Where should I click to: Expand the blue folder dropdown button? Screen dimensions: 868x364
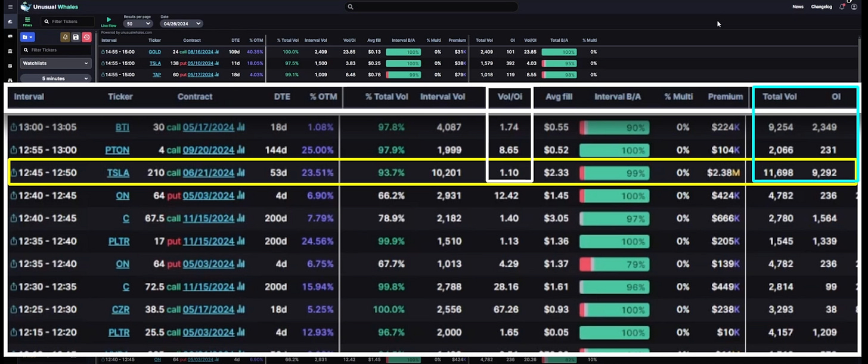pos(27,37)
